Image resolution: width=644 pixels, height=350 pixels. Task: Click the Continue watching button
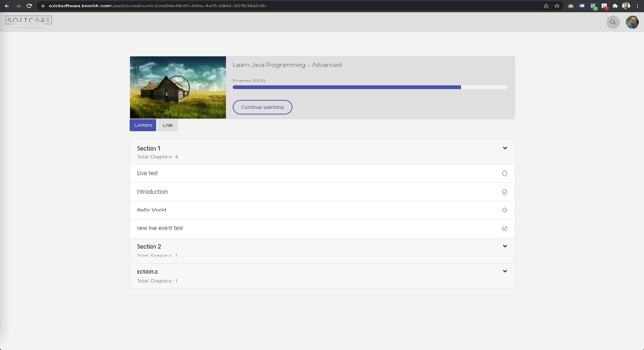pyautogui.click(x=262, y=108)
